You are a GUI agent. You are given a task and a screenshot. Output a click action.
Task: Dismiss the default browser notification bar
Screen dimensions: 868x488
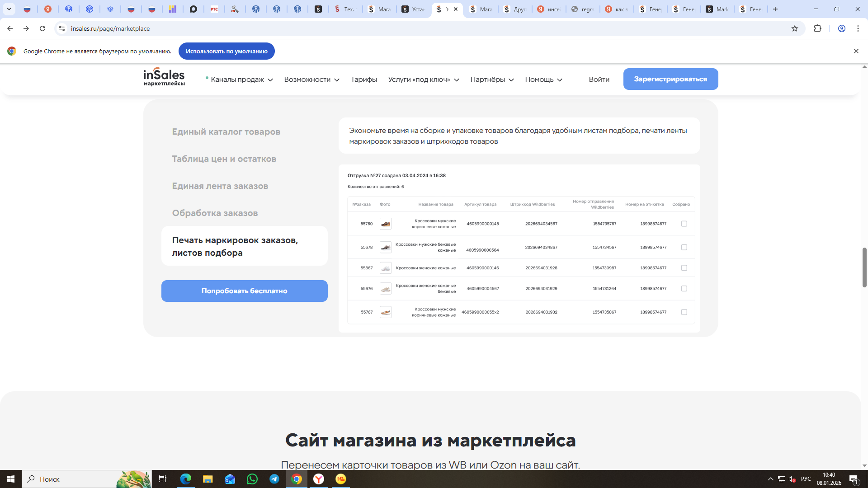(856, 51)
